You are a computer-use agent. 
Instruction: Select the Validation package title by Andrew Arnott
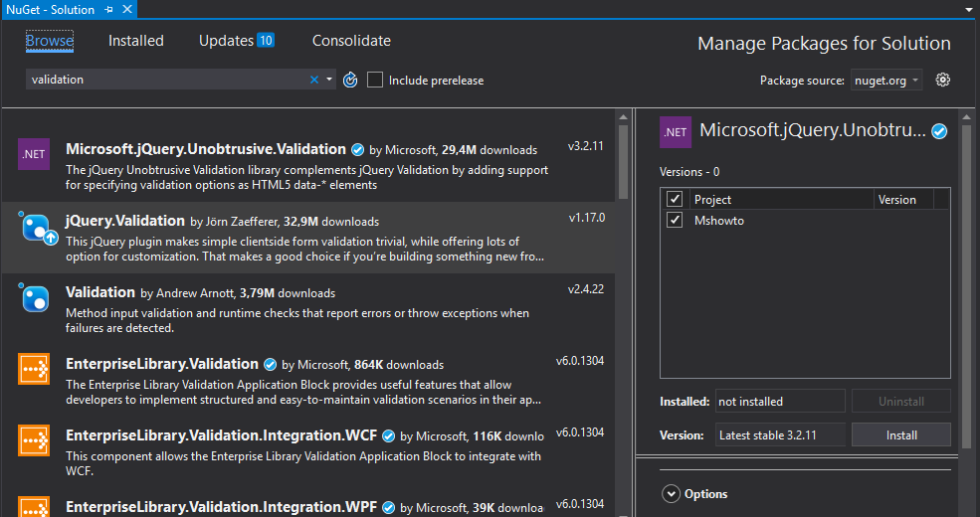point(100,292)
